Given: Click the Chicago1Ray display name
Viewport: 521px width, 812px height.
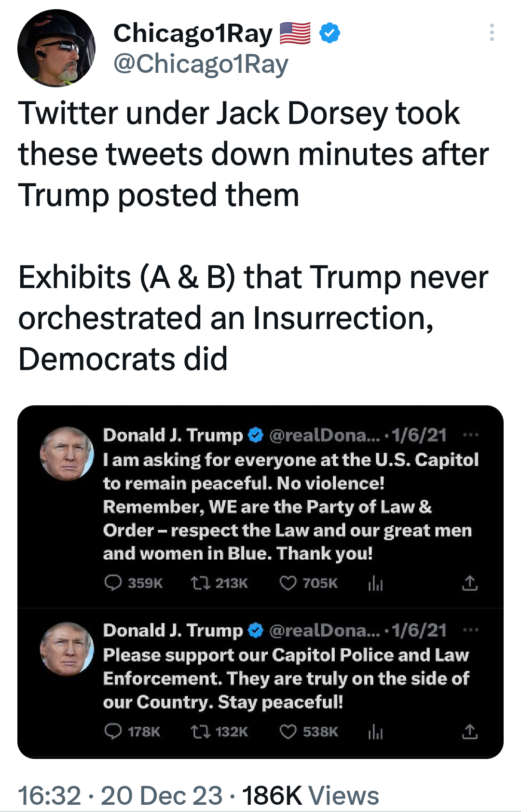Looking at the screenshot, I should (193, 33).
